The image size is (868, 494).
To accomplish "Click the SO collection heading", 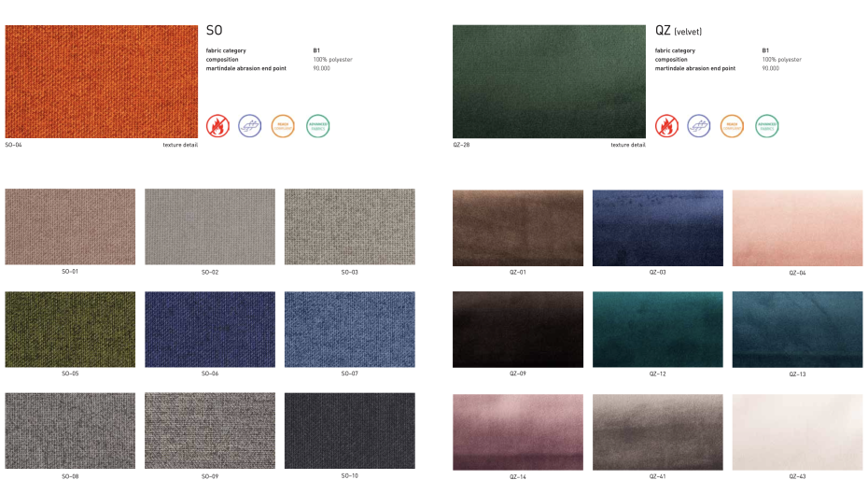I will click(x=214, y=31).
